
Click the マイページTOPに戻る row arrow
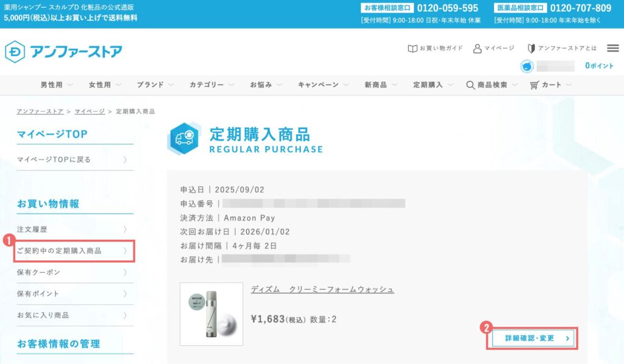125,159
